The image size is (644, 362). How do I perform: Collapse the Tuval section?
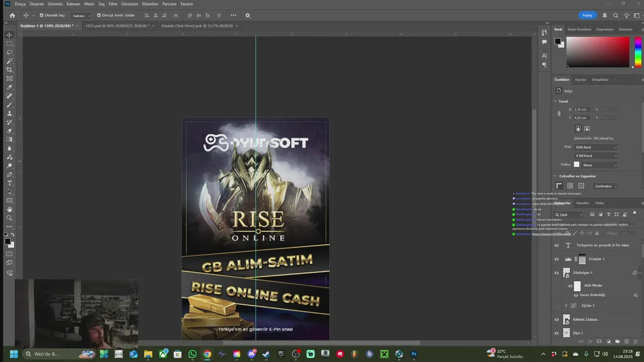point(555,101)
